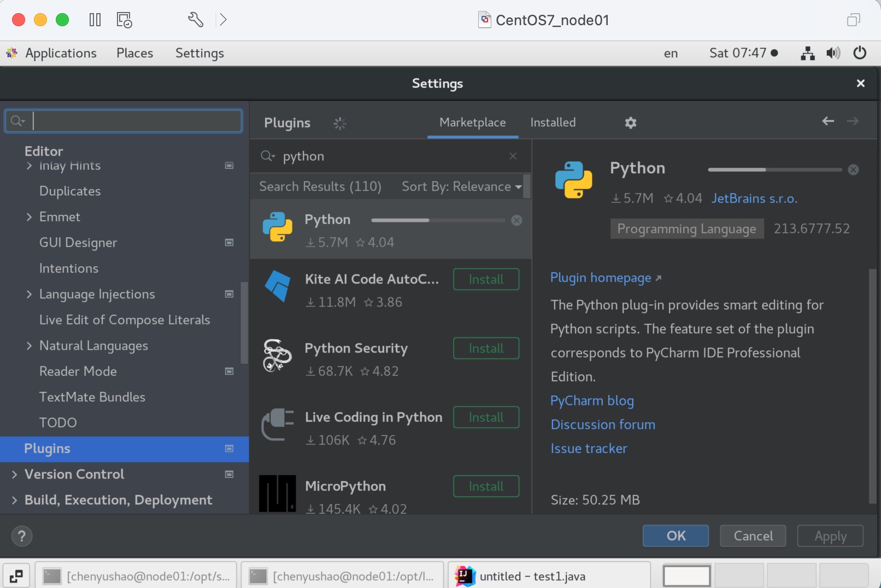Install the Python Security plugin
The image size is (881, 588).
tap(486, 348)
